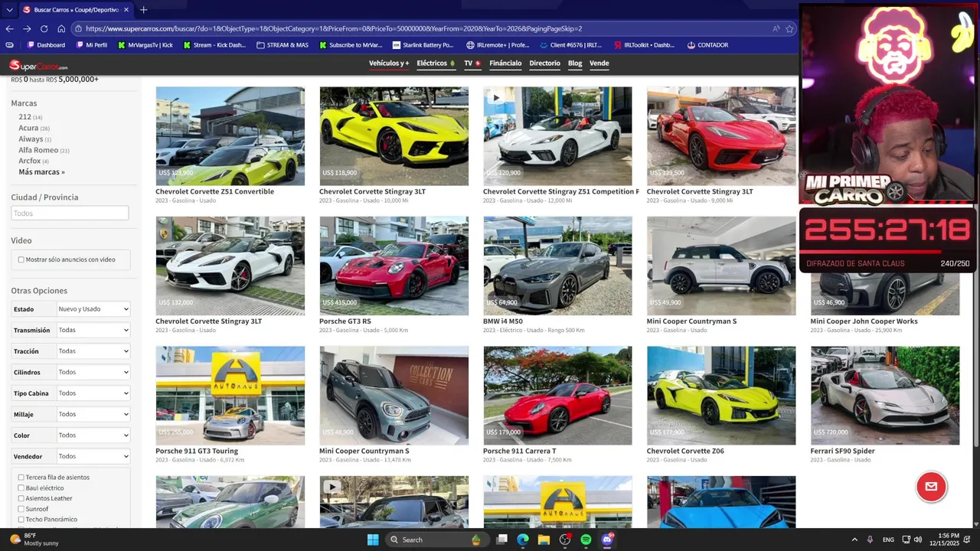Open Chevrolet Corvette Z06 title
This screenshot has width=980, height=551.
685,452
